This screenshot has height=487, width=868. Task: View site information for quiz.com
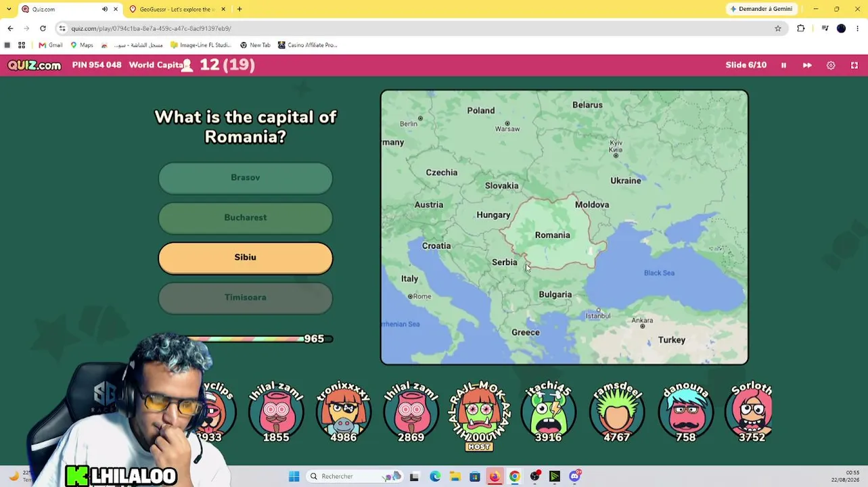click(62, 28)
